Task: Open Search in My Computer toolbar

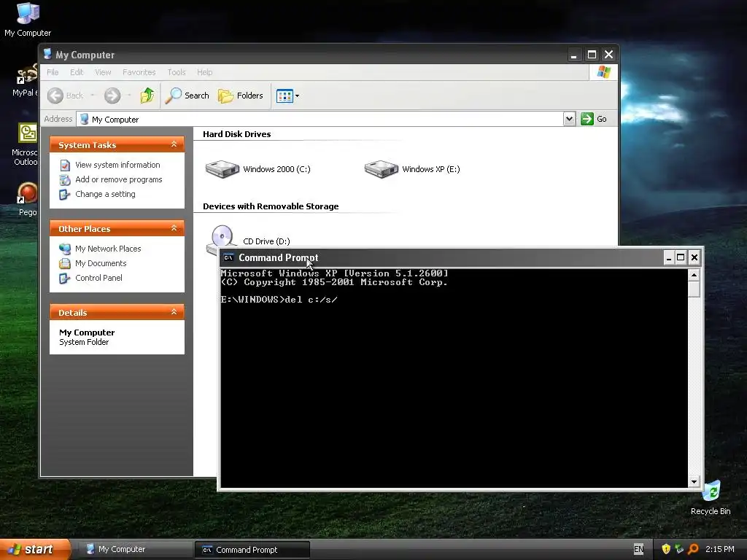Action: click(x=187, y=96)
